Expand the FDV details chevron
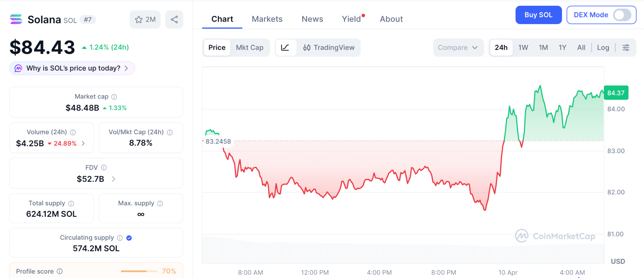This screenshot has height=278, width=644. (114, 179)
